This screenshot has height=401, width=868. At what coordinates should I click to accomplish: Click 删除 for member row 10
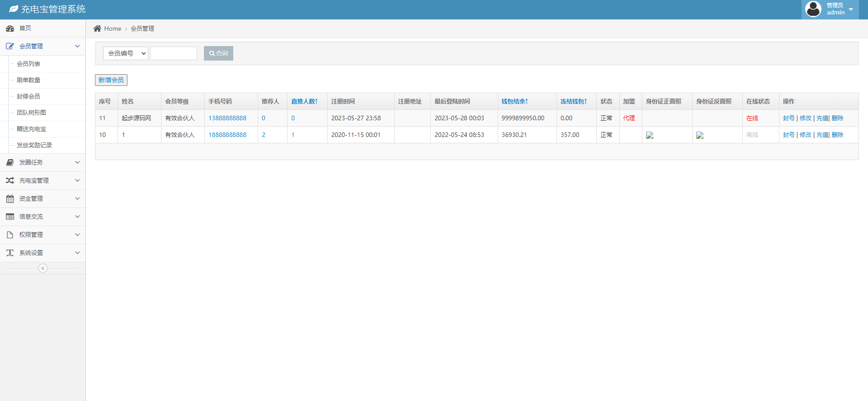(x=837, y=135)
